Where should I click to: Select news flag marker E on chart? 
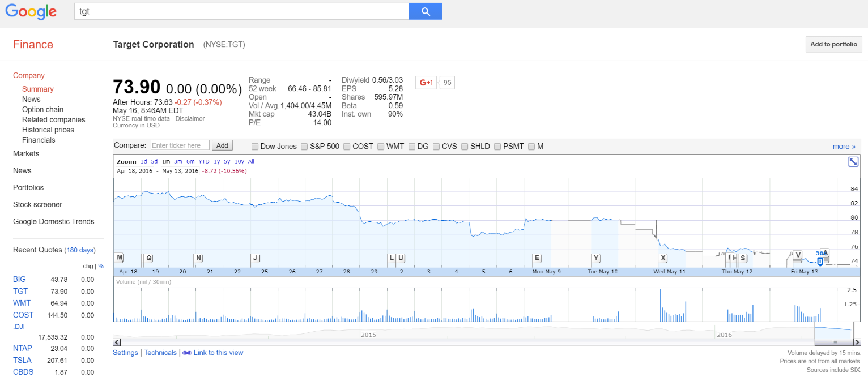pyautogui.click(x=537, y=258)
